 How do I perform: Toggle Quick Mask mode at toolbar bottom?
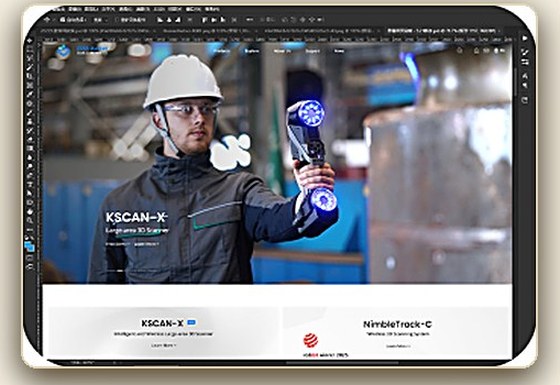(30, 257)
